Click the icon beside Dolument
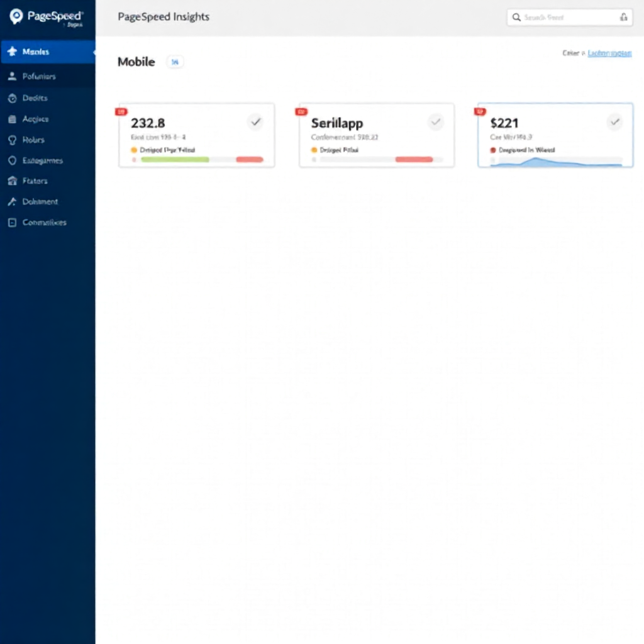This screenshot has height=644, width=644. click(13, 202)
